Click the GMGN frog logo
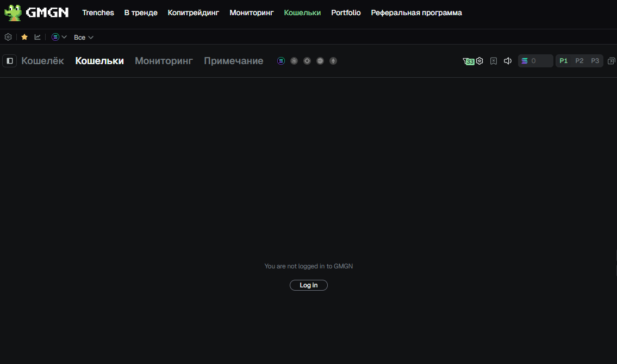Viewport: 617px width, 364px height. point(13,12)
